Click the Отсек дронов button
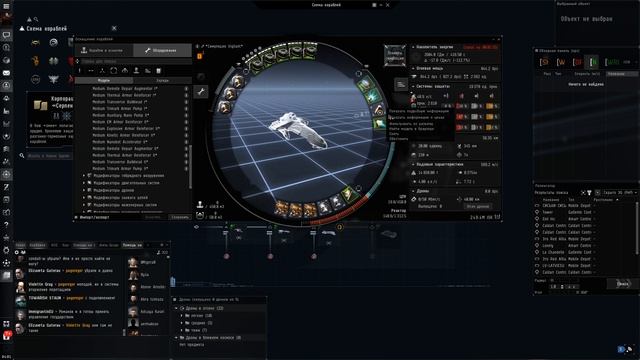The width and height of the screenshot is (640, 360). click(478, 207)
